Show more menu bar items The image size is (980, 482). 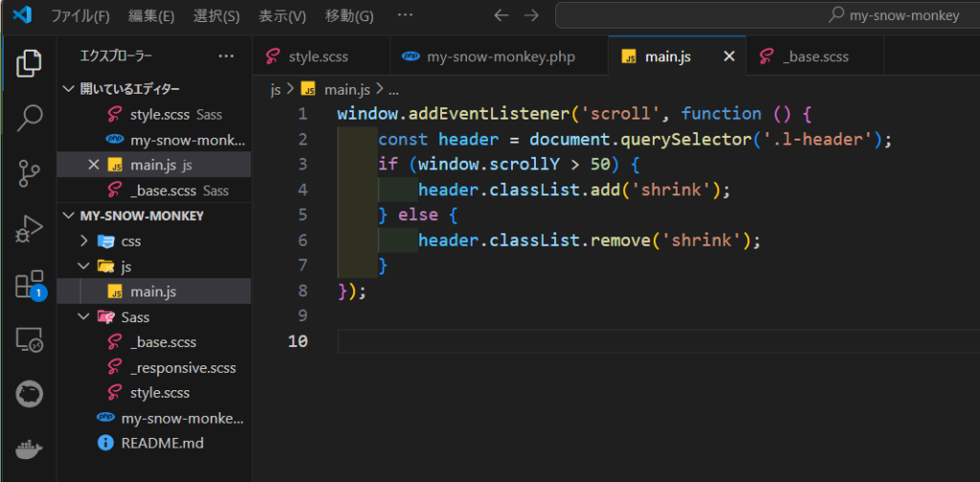coord(405,15)
